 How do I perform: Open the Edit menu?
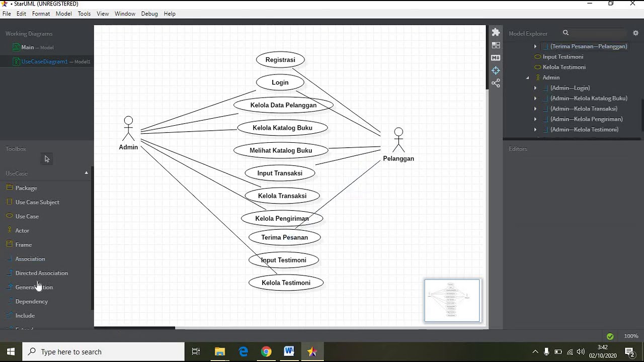pyautogui.click(x=21, y=14)
